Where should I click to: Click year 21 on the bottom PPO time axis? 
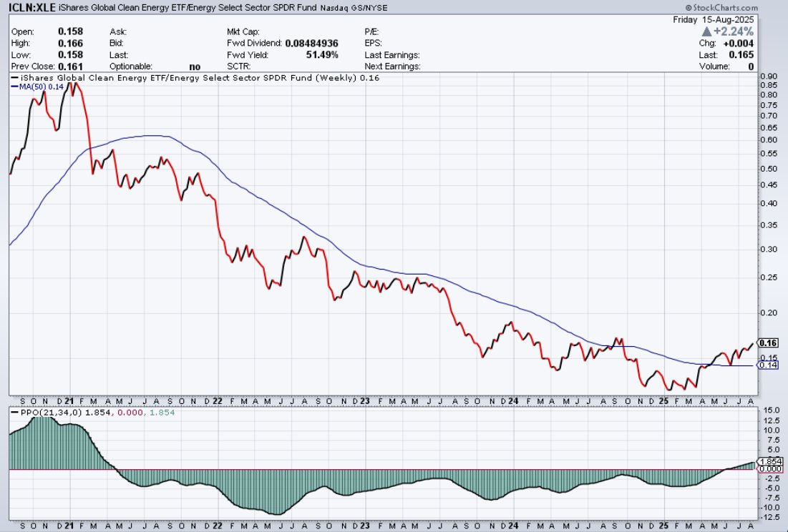point(69,526)
